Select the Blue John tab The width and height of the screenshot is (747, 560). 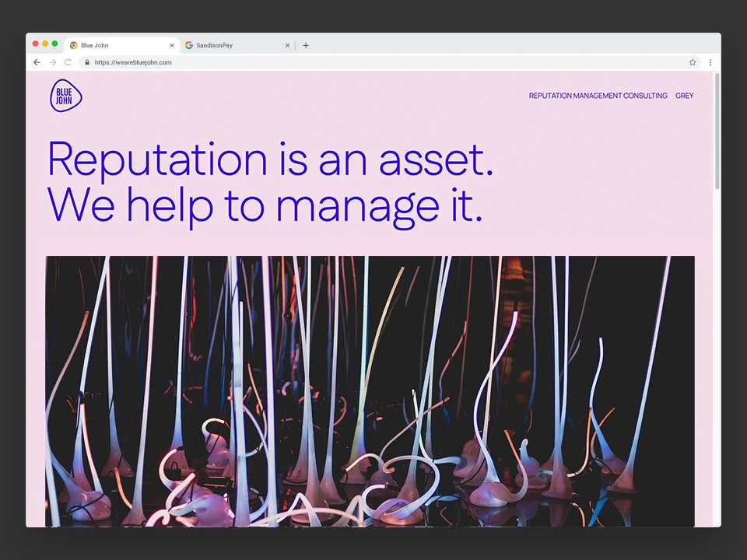pyautogui.click(x=122, y=45)
